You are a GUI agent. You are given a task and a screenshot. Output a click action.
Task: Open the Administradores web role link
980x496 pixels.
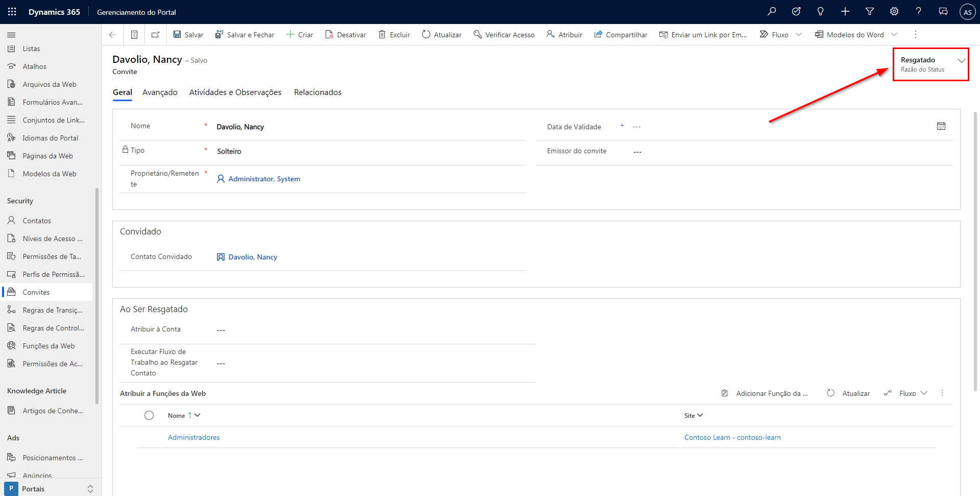(x=194, y=437)
